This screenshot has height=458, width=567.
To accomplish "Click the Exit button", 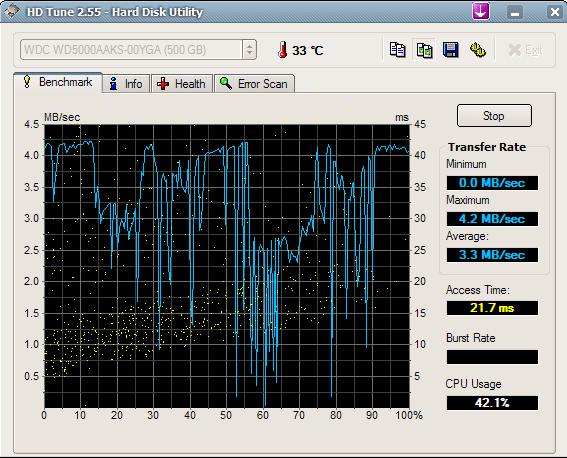I will (x=525, y=50).
